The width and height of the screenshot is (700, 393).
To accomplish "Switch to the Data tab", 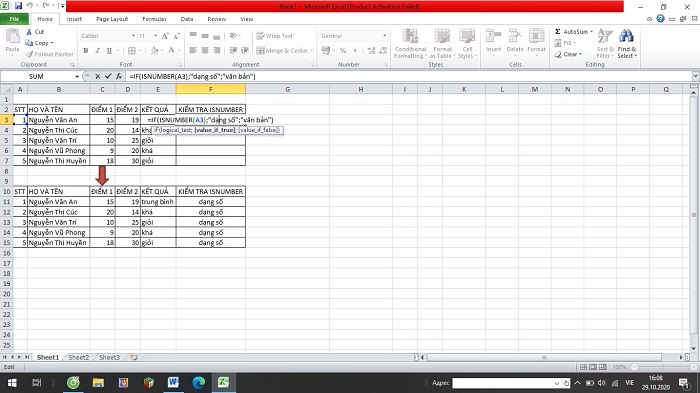I will click(187, 19).
